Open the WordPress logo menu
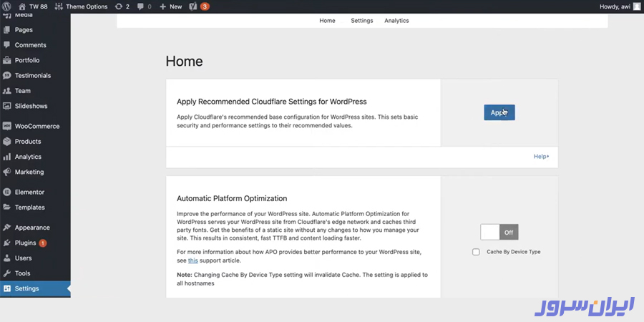 tap(6, 6)
